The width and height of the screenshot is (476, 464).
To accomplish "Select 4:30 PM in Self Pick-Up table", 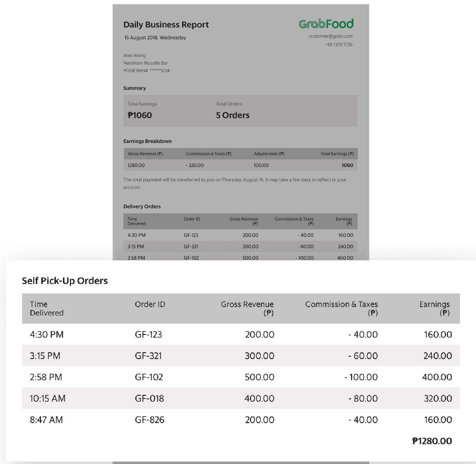I will click(x=46, y=335).
